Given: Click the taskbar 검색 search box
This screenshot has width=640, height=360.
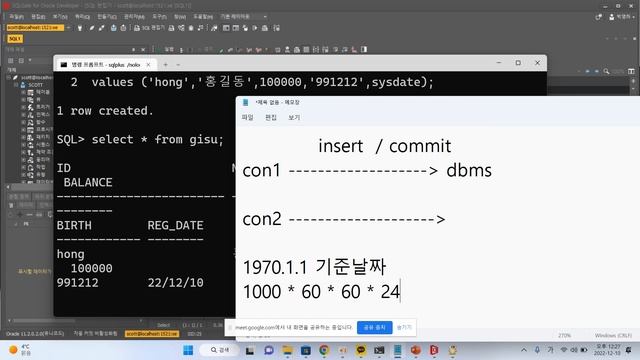Looking at the screenshot, I should tap(220, 350).
